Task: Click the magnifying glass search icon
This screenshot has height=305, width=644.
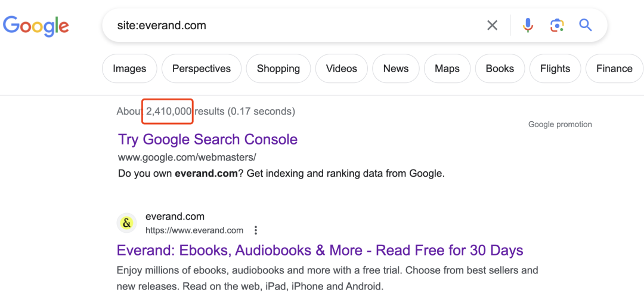Action: click(586, 26)
